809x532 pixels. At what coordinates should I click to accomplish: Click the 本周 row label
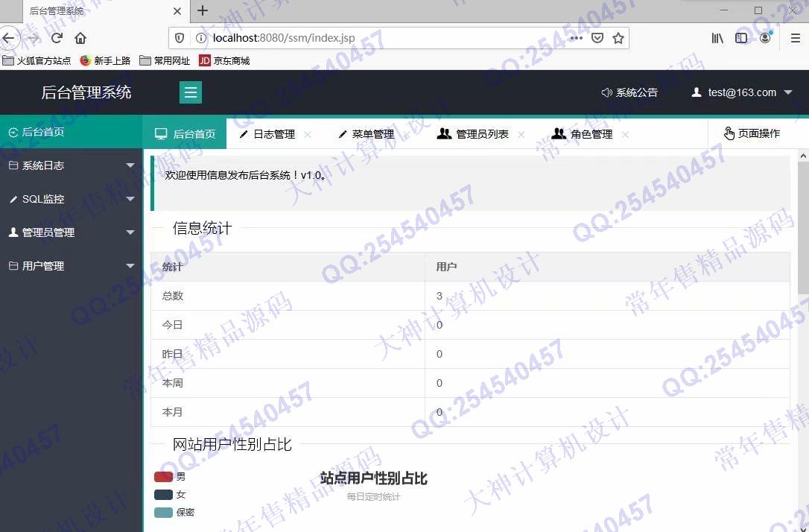coord(172,383)
